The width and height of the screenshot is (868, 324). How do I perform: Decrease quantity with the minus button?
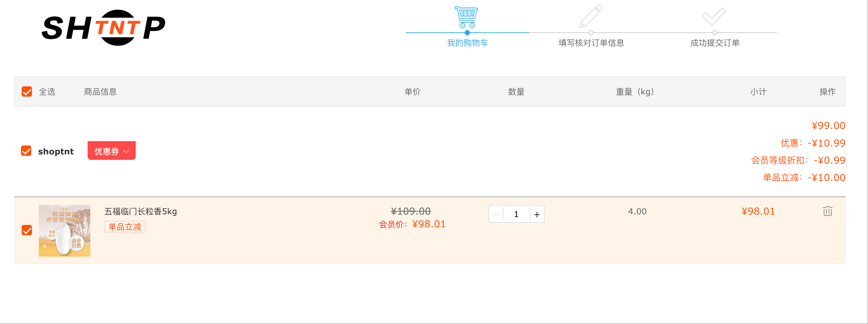496,214
